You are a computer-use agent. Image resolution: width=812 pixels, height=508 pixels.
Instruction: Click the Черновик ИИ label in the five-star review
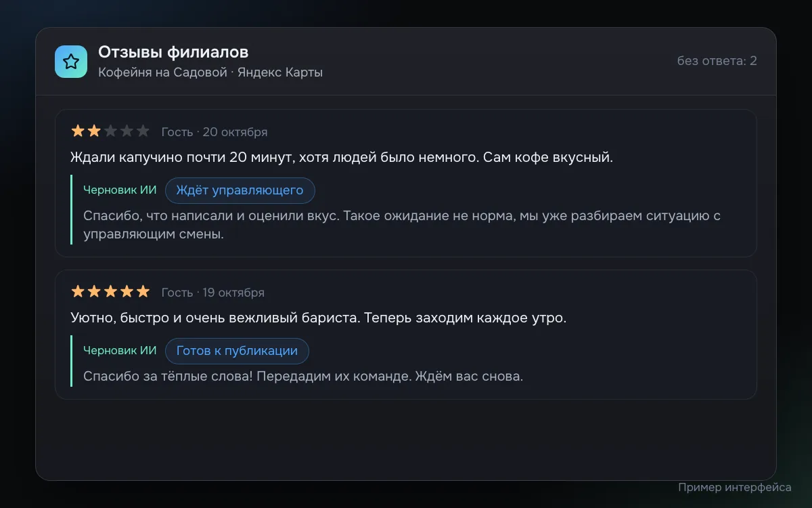coord(120,351)
